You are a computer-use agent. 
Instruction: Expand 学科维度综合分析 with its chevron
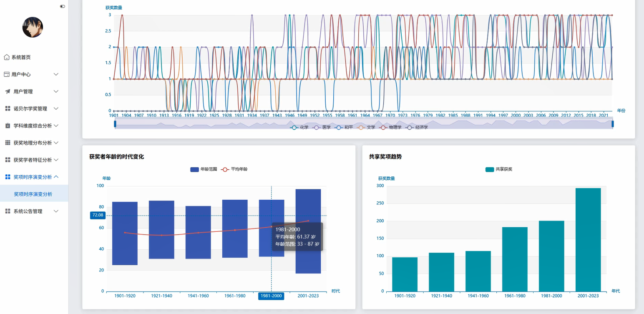56,126
